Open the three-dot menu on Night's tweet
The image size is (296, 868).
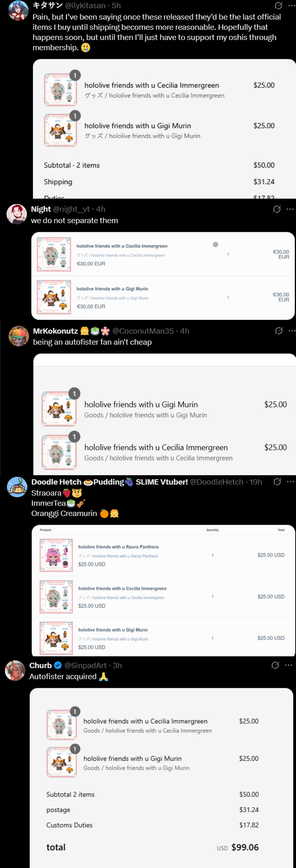point(290,209)
